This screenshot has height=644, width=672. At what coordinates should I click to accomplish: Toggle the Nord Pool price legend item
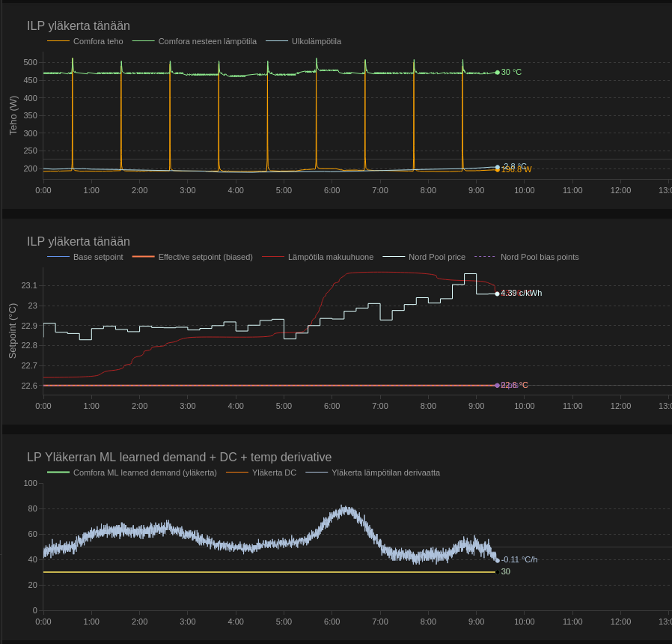pos(436,257)
